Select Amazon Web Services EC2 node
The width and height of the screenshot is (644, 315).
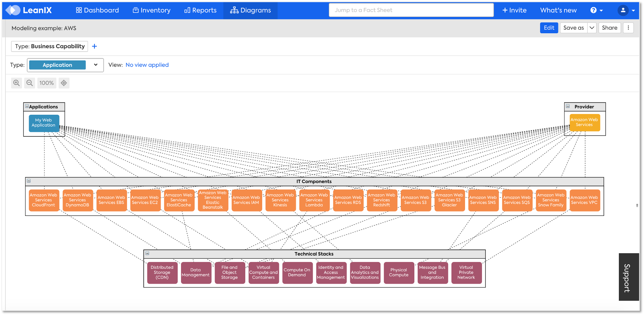(x=145, y=200)
